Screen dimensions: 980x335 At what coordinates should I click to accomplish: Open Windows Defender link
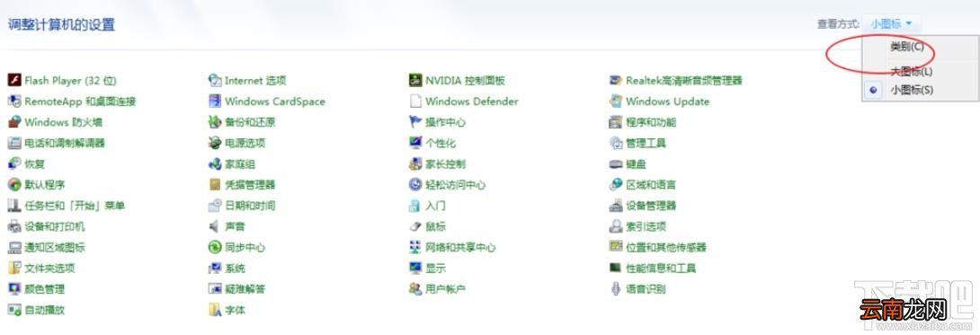(x=472, y=101)
